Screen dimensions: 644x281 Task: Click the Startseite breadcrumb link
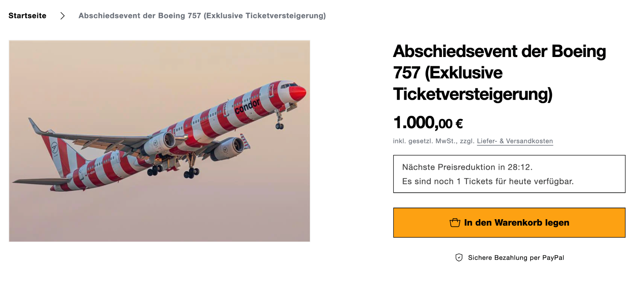click(x=27, y=16)
